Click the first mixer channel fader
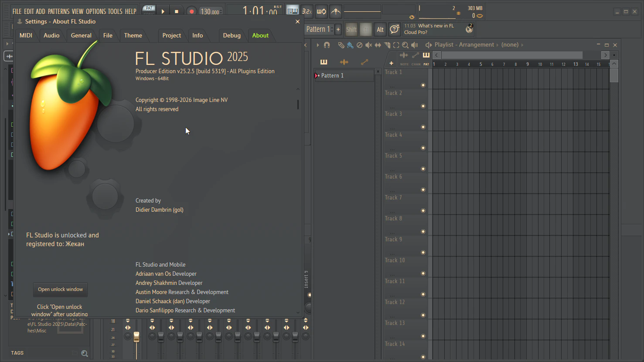 [x=136, y=337]
